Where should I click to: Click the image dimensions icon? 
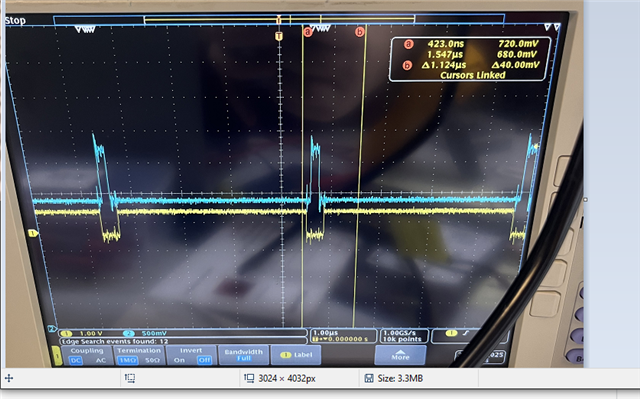pyautogui.click(x=249, y=379)
